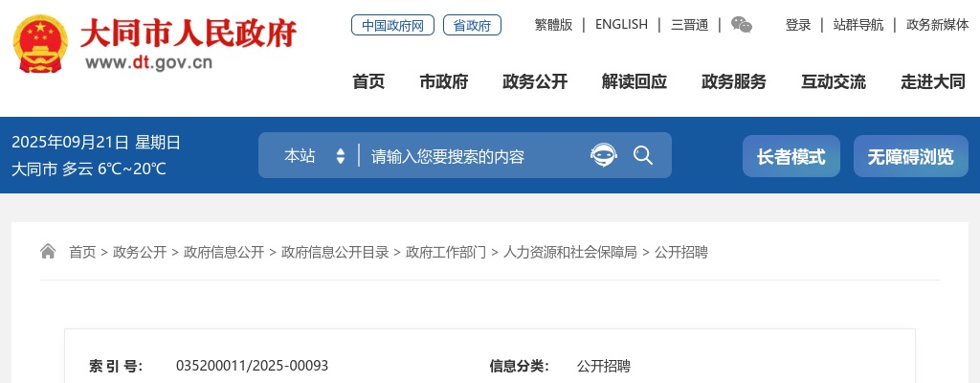Open the 省政府 link button
Screen dimensions: 980x383
[472, 25]
